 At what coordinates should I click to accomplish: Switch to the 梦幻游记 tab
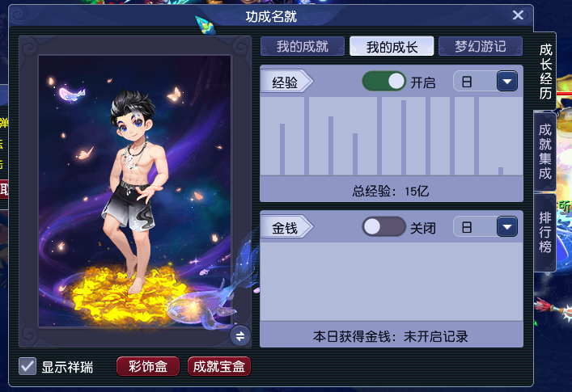481,46
